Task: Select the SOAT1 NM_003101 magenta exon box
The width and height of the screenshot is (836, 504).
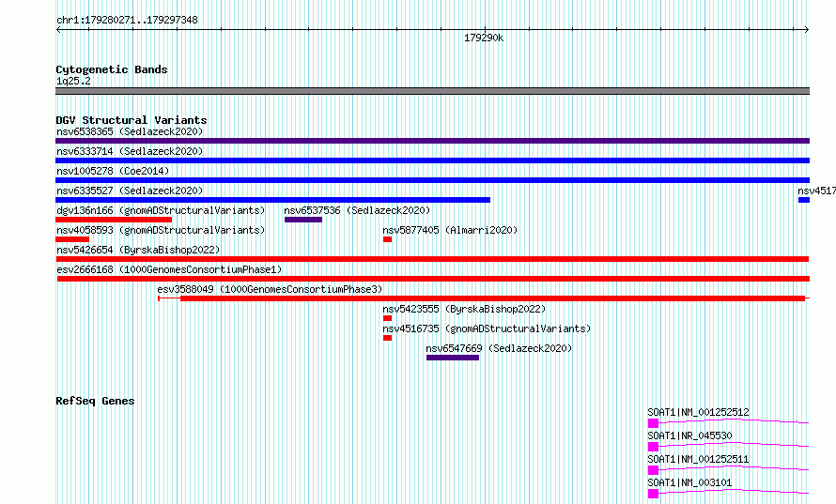Action: (x=653, y=494)
